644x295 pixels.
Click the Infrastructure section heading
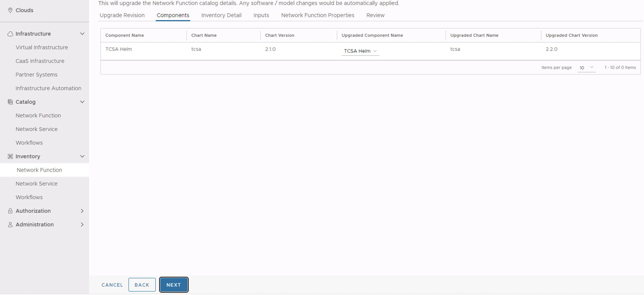coord(33,34)
